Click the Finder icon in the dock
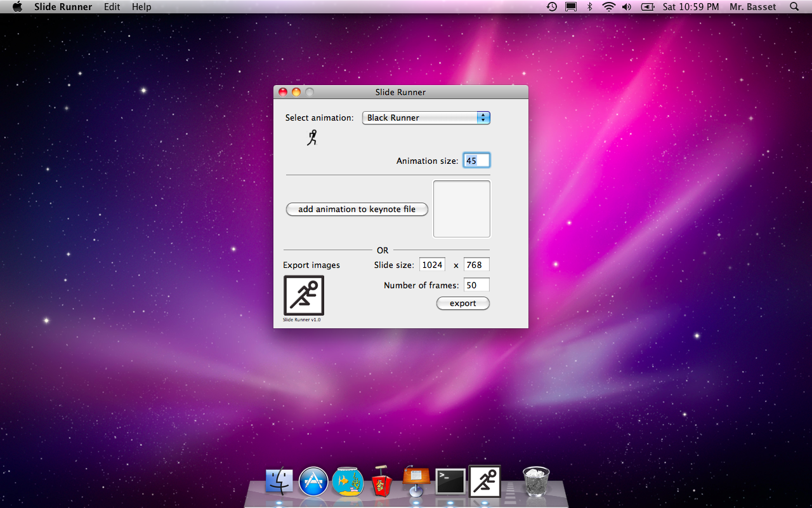812x508 pixels. [x=279, y=482]
